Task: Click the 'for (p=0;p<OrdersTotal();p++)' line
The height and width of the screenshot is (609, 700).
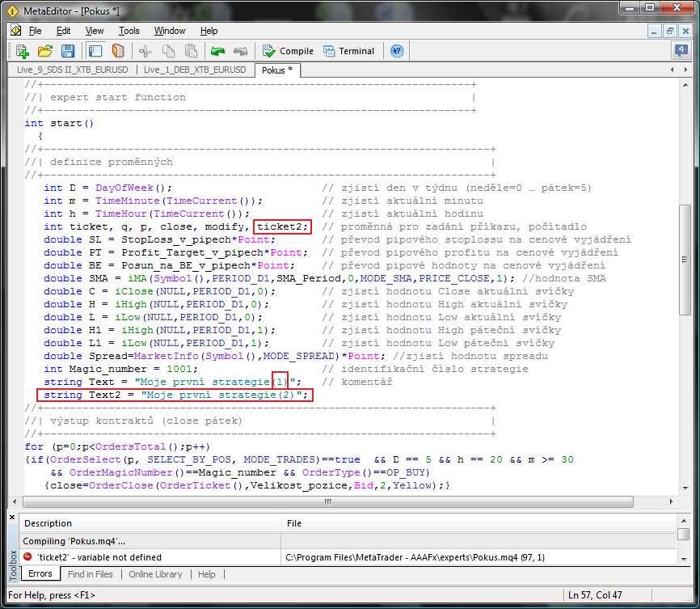Action: [x=117, y=446]
